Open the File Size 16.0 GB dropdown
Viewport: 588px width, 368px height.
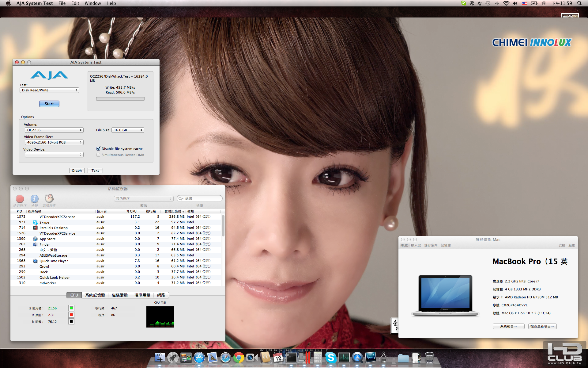[x=128, y=130]
